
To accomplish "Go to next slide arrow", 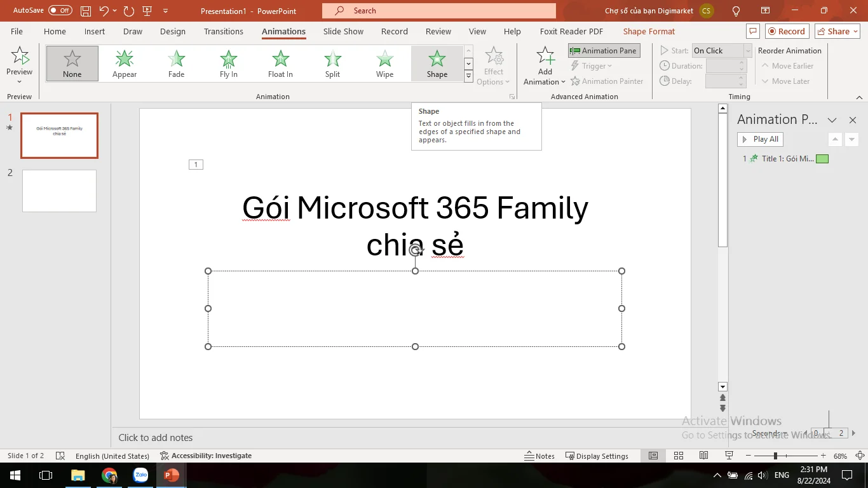I will [722, 409].
